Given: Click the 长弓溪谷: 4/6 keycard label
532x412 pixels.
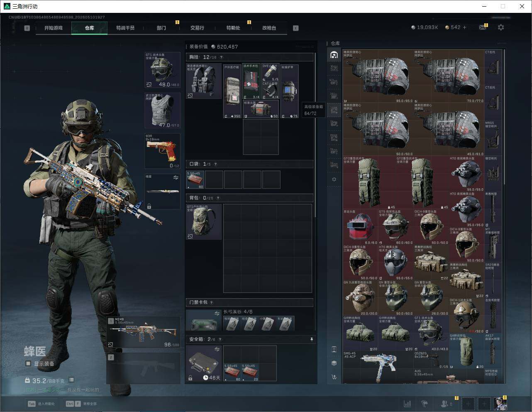Looking at the screenshot, I should click(238, 311).
